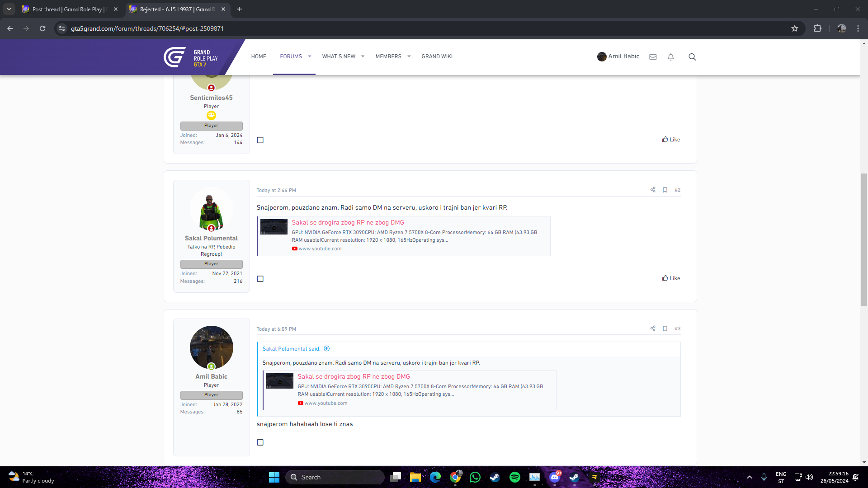Open the forum search icon
Screen dimensions: 868x488
click(692, 57)
